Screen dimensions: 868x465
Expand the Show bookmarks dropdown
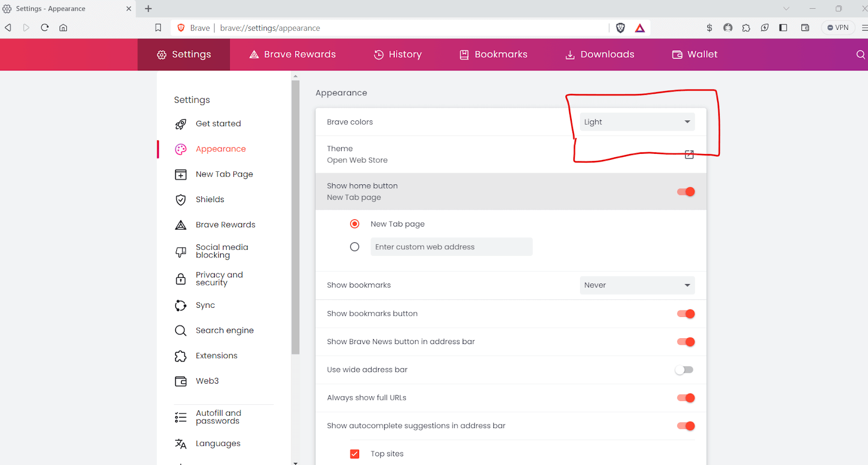[637, 285]
